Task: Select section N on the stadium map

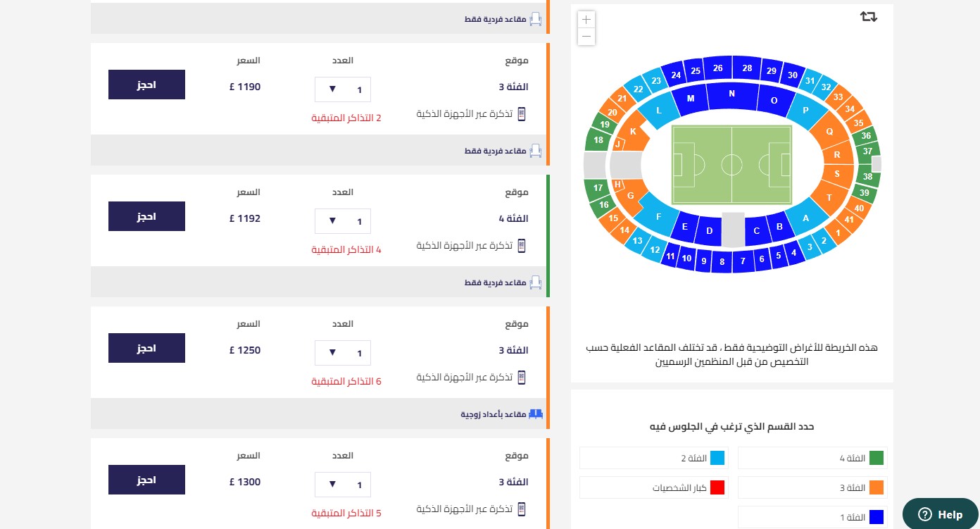Action: click(731, 94)
